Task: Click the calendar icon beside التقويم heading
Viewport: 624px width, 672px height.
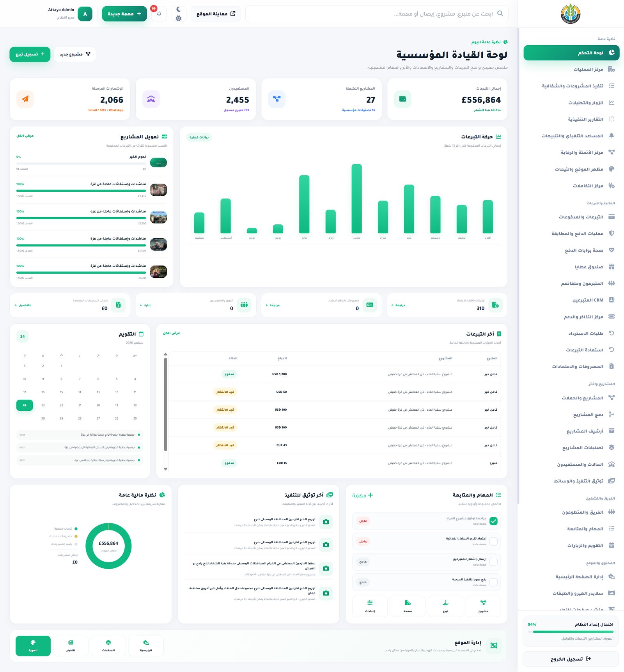Action: coord(141,334)
